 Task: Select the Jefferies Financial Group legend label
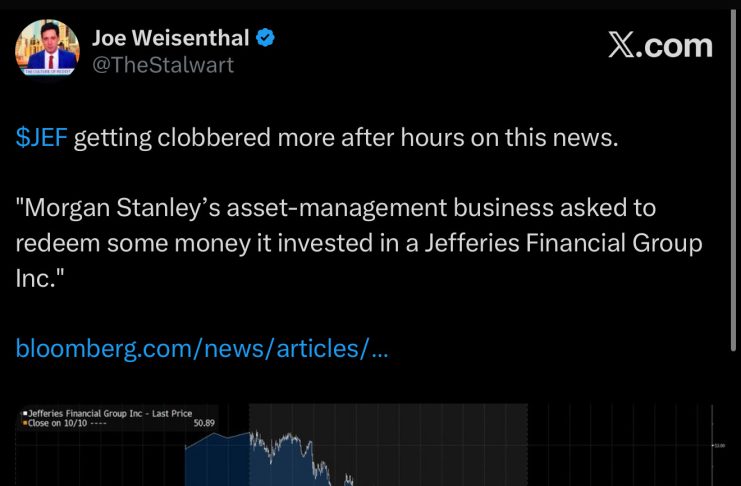[110, 412]
